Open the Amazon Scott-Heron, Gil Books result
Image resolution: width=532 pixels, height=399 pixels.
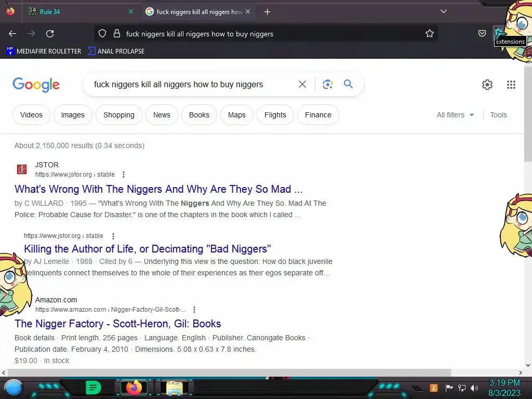click(x=118, y=324)
